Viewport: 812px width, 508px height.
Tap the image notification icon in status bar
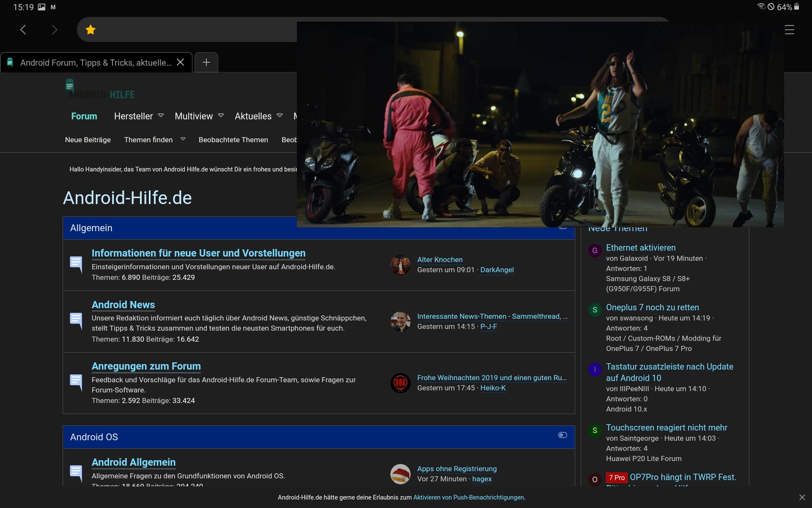[x=41, y=7]
